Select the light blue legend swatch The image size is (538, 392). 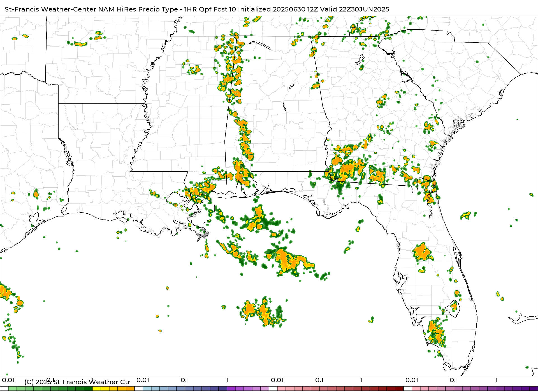(x=147, y=389)
